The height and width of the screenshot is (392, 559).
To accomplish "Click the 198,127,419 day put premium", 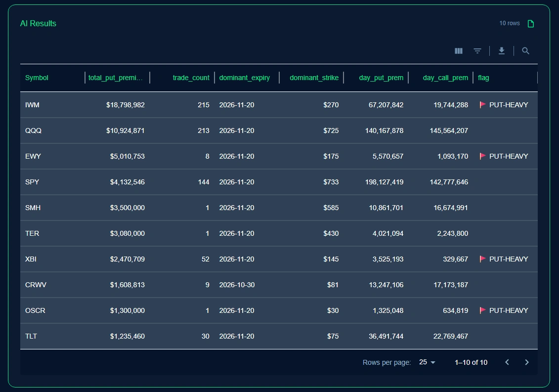I will pyautogui.click(x=385, y=182).
